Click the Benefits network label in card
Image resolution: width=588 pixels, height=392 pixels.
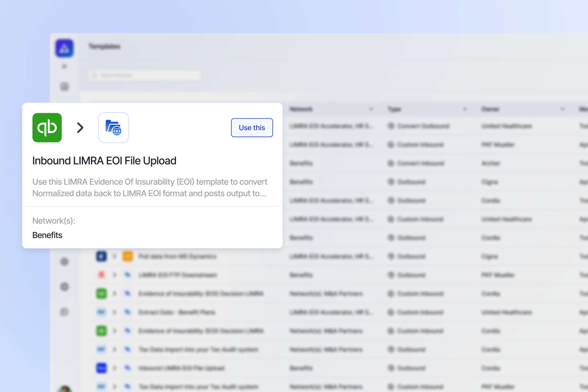47,235
